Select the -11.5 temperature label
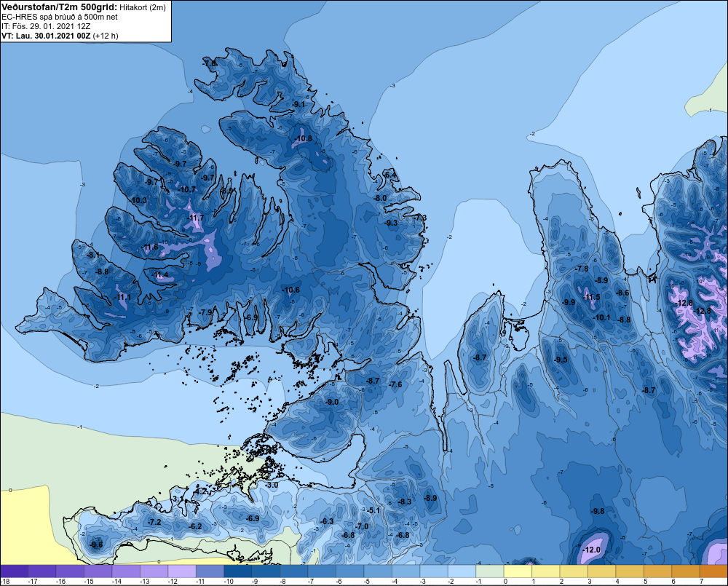The width and height of the screenshot is (728, 586). (x=591, y=297)
